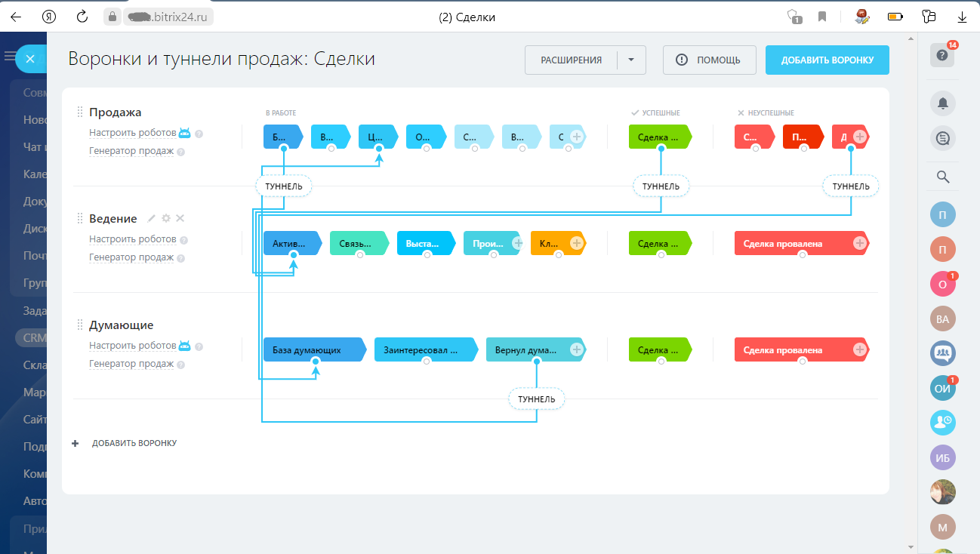The width and height of the screenshot is (980, 554).
Task: Click the browser back arrow
Action: (x=15, y=17)
